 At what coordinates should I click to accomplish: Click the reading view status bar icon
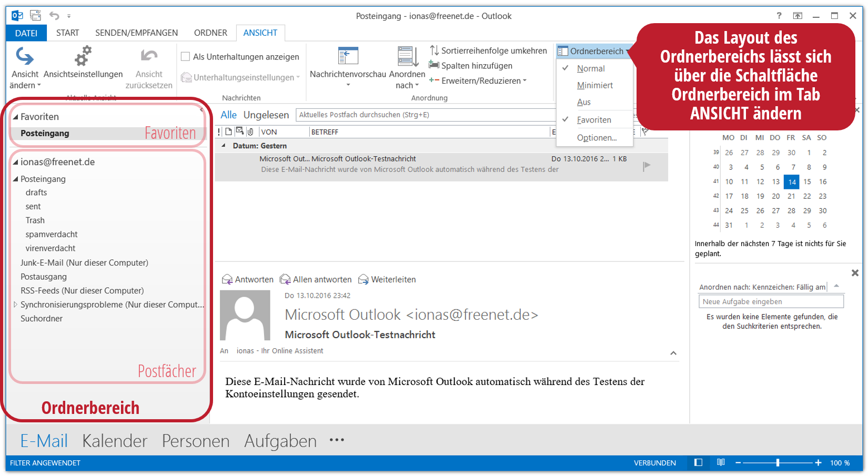(721, 463)
